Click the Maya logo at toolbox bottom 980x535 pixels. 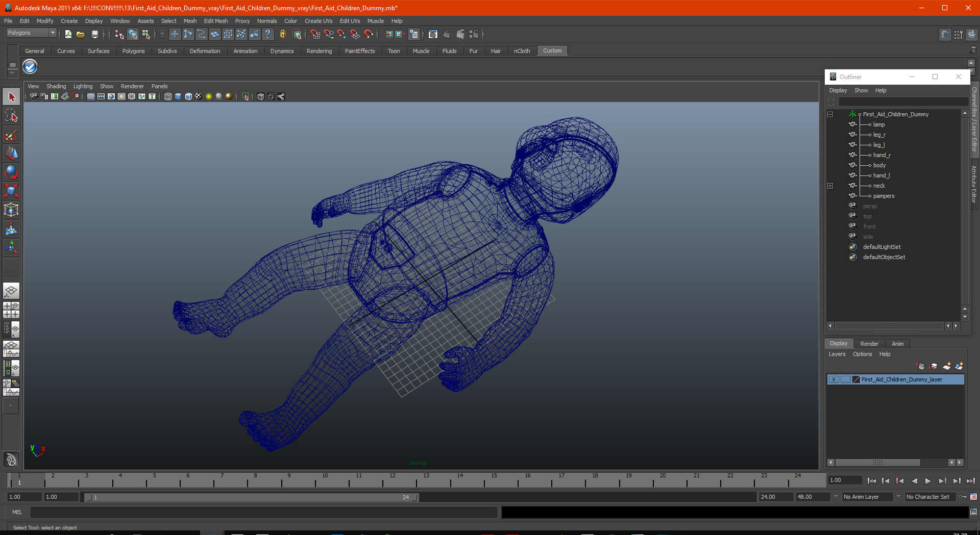click(x=11, y=460)
